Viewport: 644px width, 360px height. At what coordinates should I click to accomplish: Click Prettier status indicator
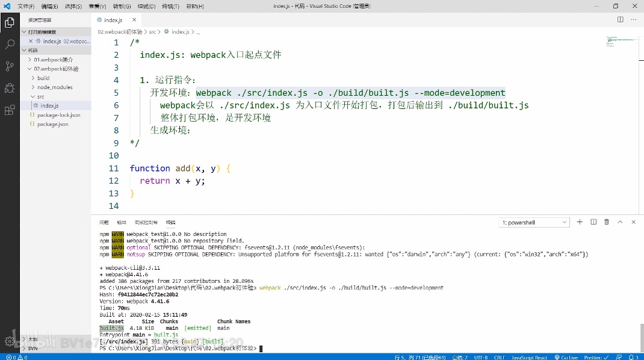point(596,357)
